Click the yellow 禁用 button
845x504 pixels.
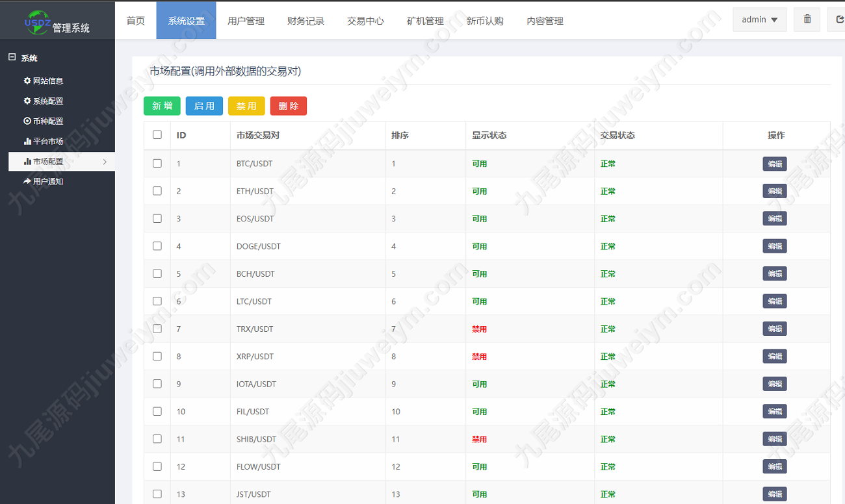click(246, 106)
